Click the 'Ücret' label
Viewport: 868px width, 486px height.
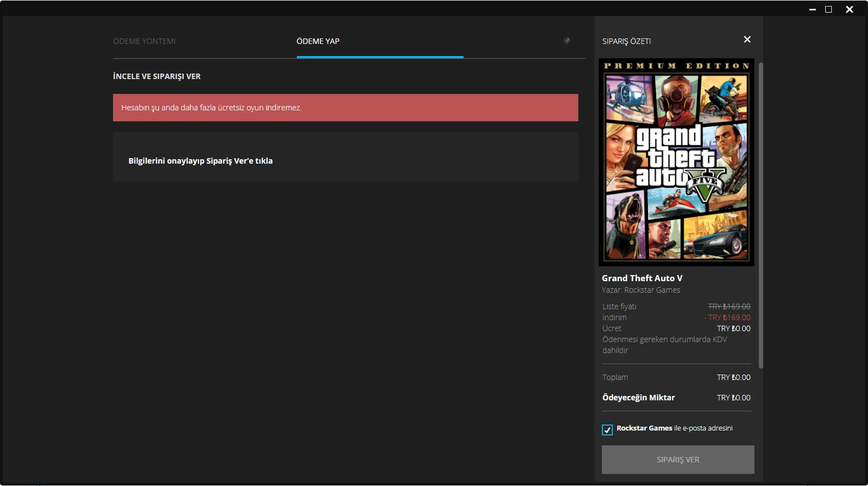[x=612, y=328]
